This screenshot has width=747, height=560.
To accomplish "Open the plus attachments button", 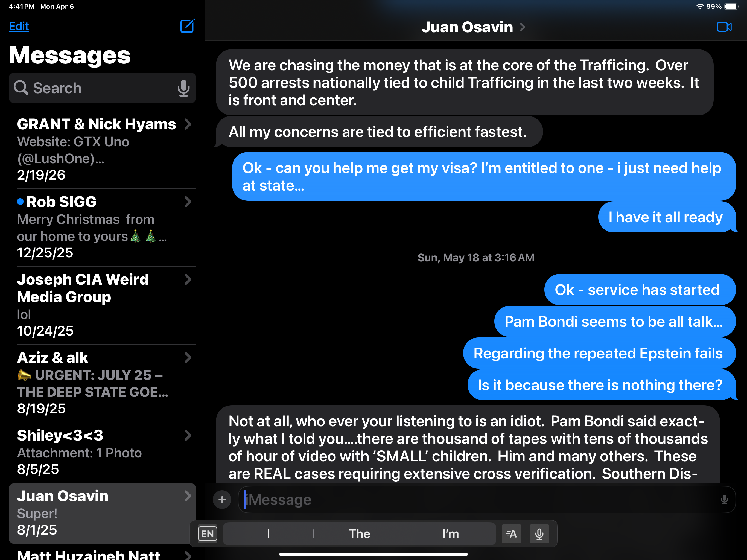I will click(x=222, y=500).
